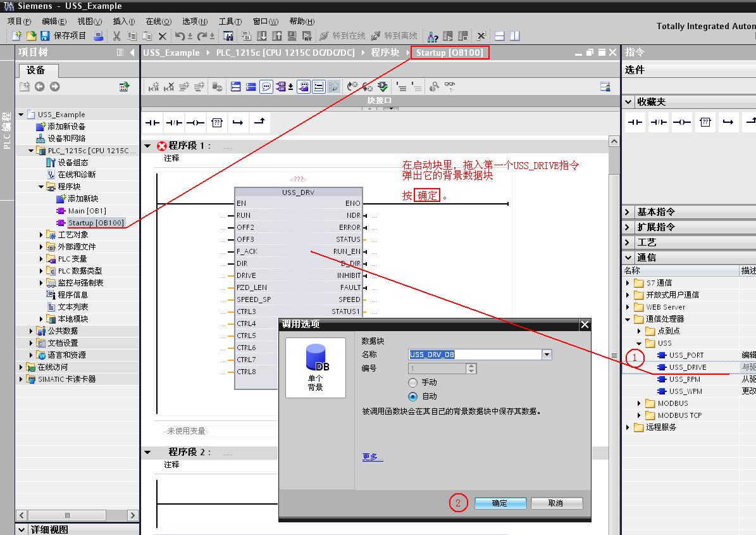Insert a normally open contact in the editor
The width and height of the screenshot is (756, 535).
pyautogui.click(x=152, y=123)
